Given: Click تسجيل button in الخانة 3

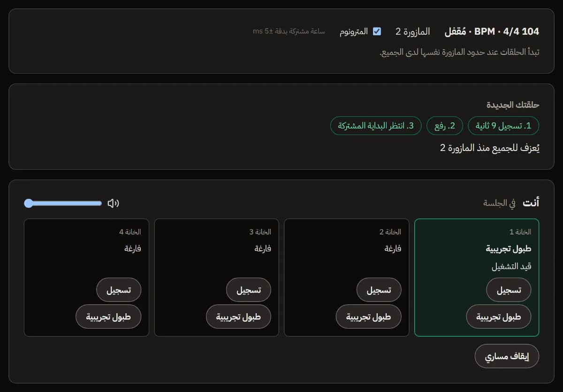Looking at the screenshot, I should (x=249, y=290).
